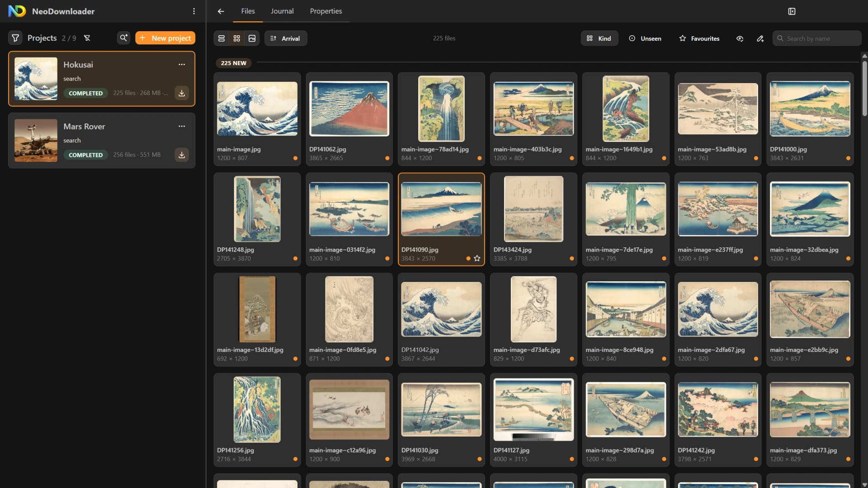
Task: Open the DP141000.jpg thumbnail
Action: 810,109
